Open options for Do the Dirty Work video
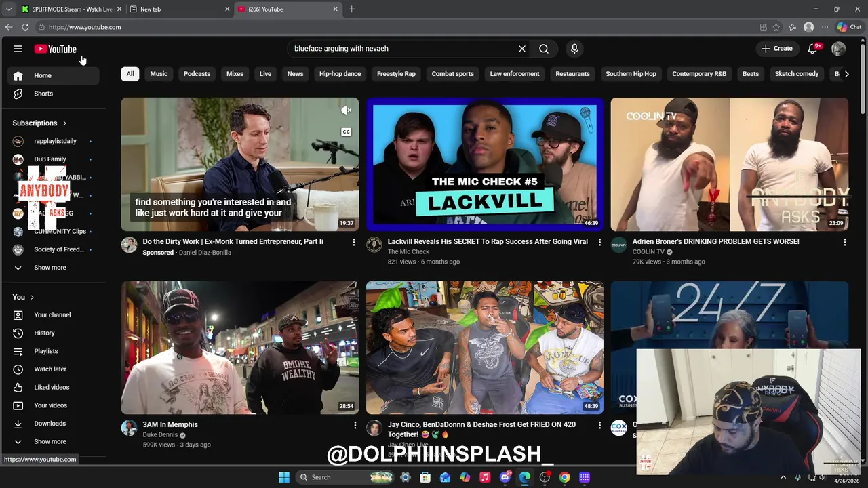Screen dimensions: 868x488 pyautogui.click(x=353, y=242)
